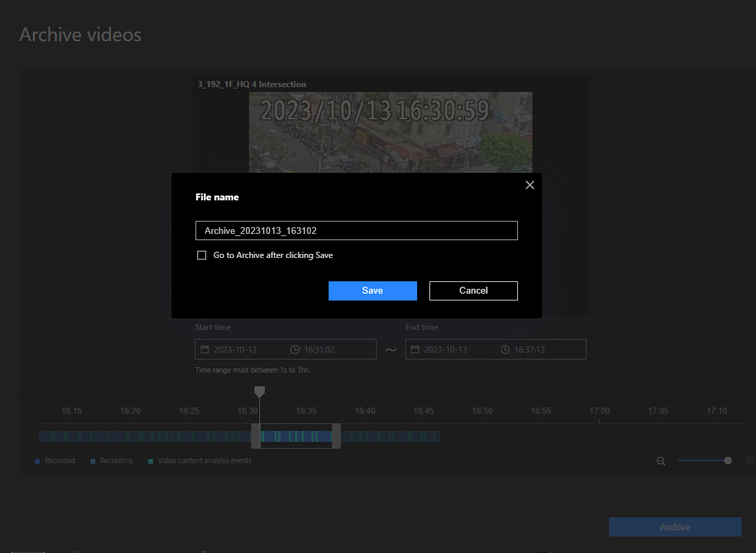
Task: Click the timeline zoom slider handle
Action: click(728, 460)
